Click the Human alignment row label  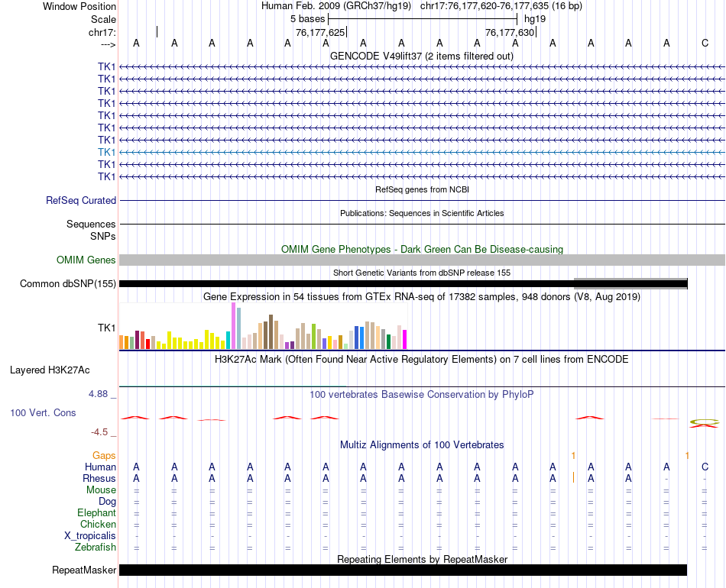pos(100,467)
